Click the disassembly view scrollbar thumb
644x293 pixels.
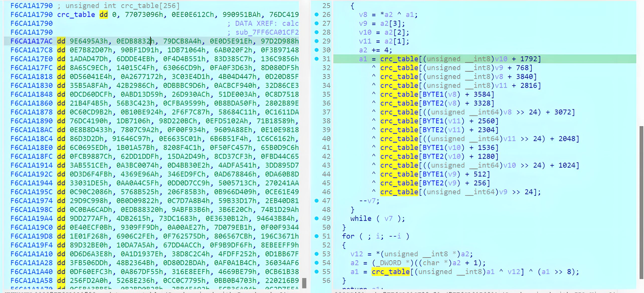point(304,283)
